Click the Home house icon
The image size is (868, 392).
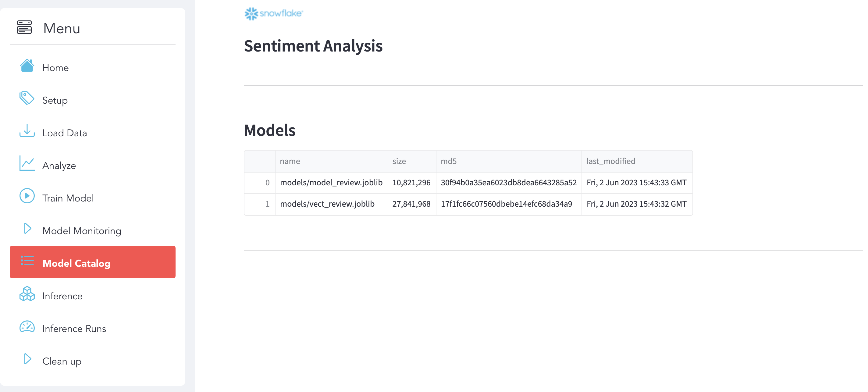(27, 66)
